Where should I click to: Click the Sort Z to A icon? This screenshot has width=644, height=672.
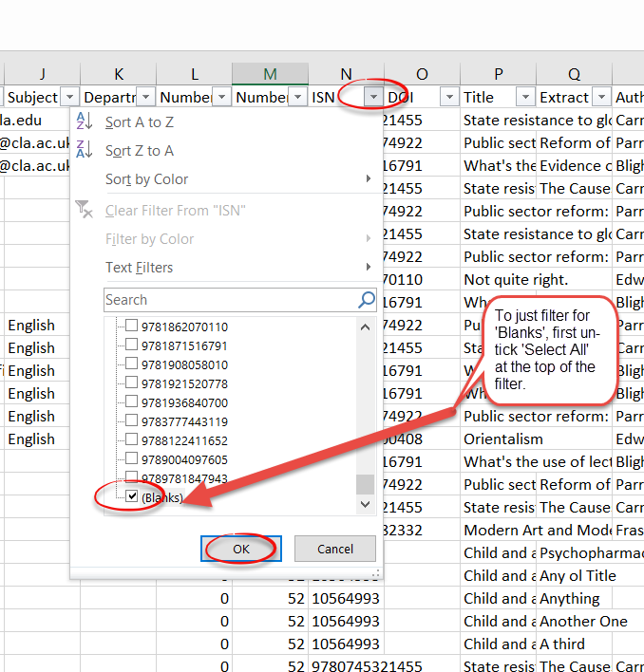coord(85,150)
